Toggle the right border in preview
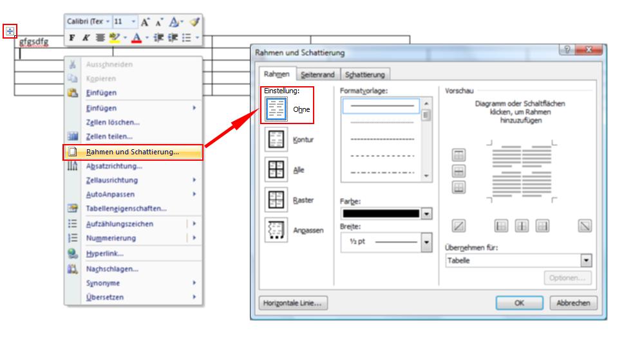This screenshot has height=364, width=624. coord(542,226)
